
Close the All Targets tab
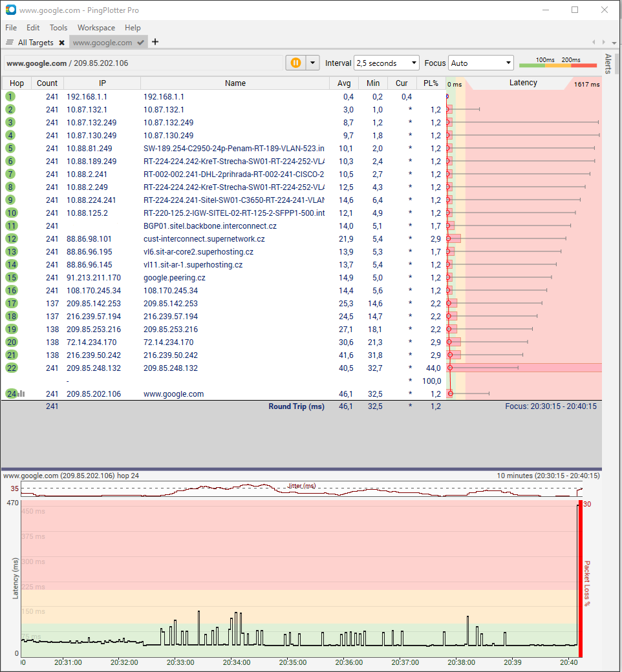tap(61, 43)
